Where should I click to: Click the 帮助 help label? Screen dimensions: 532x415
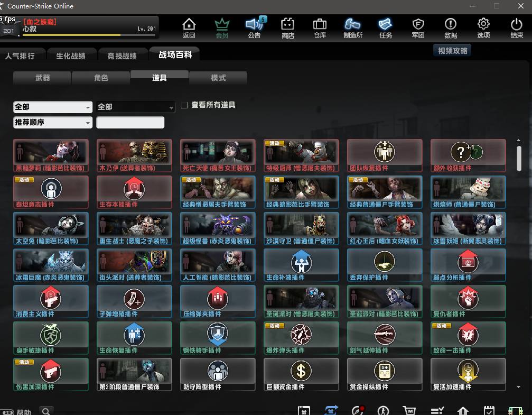point(24,412)
